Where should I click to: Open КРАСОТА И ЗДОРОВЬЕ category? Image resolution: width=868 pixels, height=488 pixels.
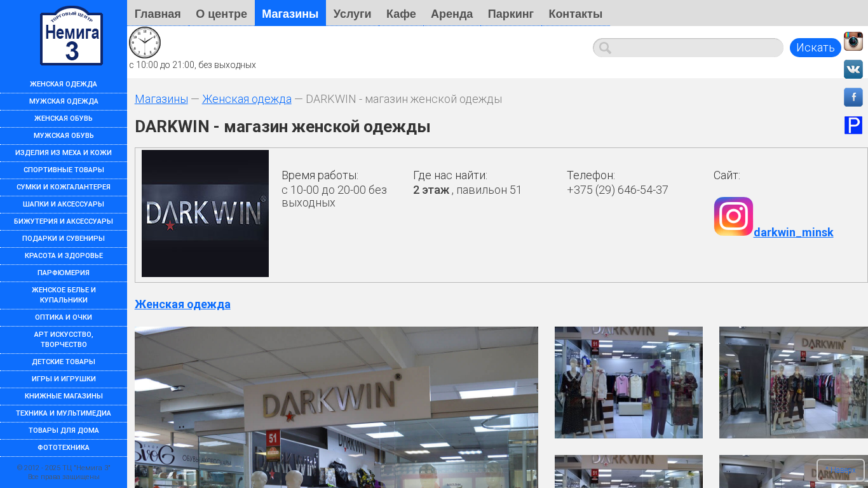click(64, 255)
